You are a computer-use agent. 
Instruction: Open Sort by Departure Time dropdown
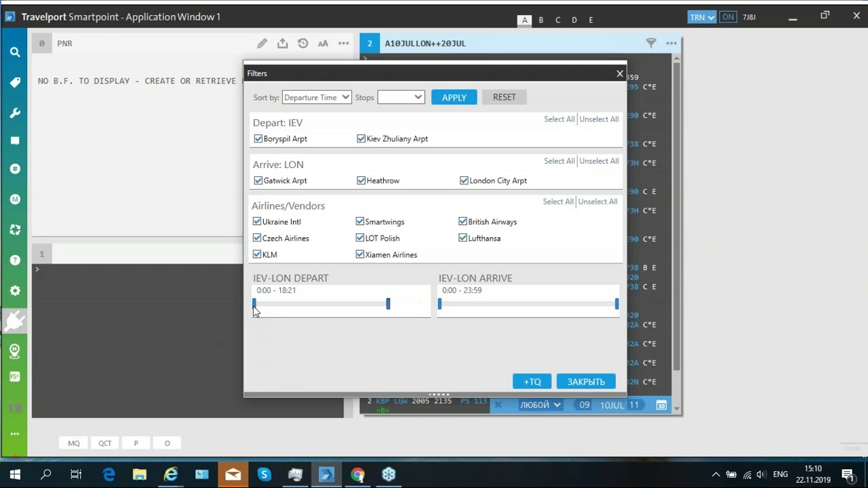pos(317,98)
